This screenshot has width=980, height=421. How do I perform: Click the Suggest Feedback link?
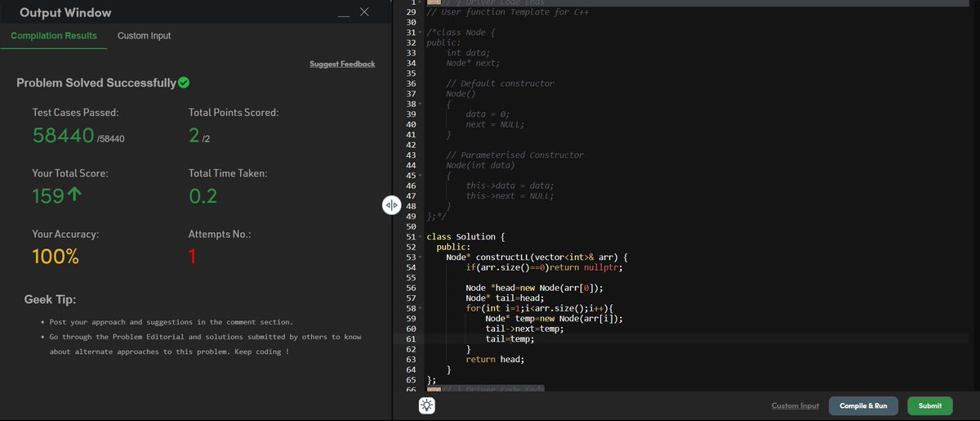pos(342,64)
